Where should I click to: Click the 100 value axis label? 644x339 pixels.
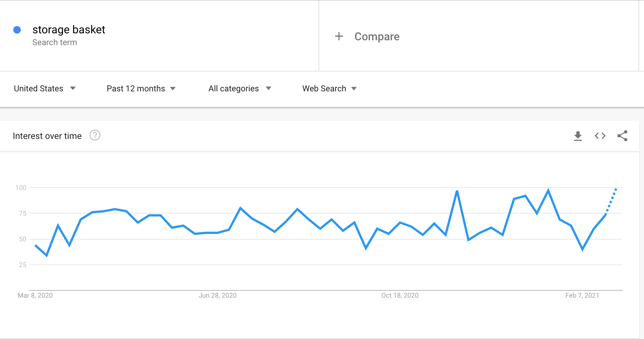point(21,188)
